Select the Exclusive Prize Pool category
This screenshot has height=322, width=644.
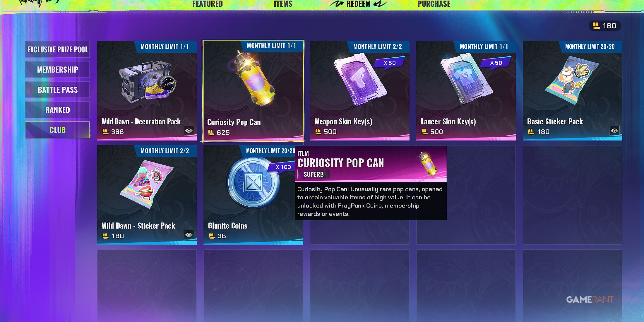coord(57,49)
